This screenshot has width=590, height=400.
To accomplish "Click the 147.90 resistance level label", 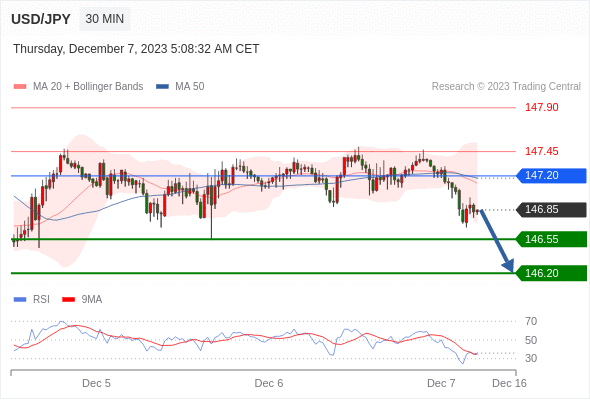I will point(542,107).
